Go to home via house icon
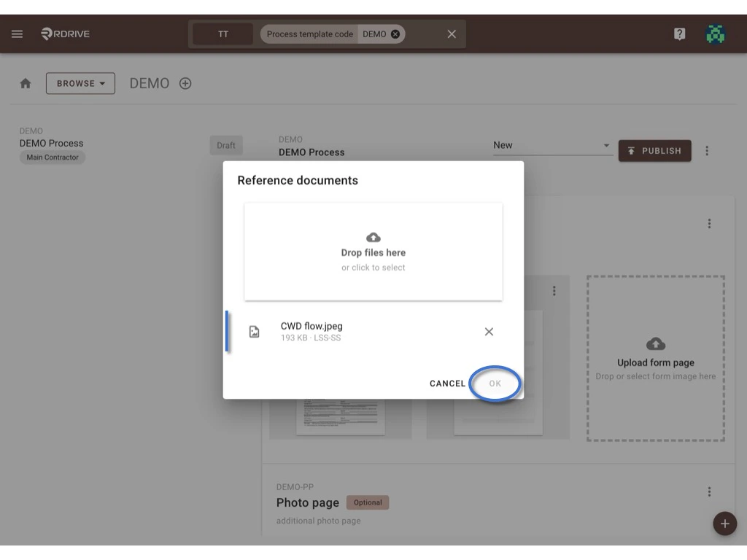The height and width of the screenshot is (560, 747). 26,83
